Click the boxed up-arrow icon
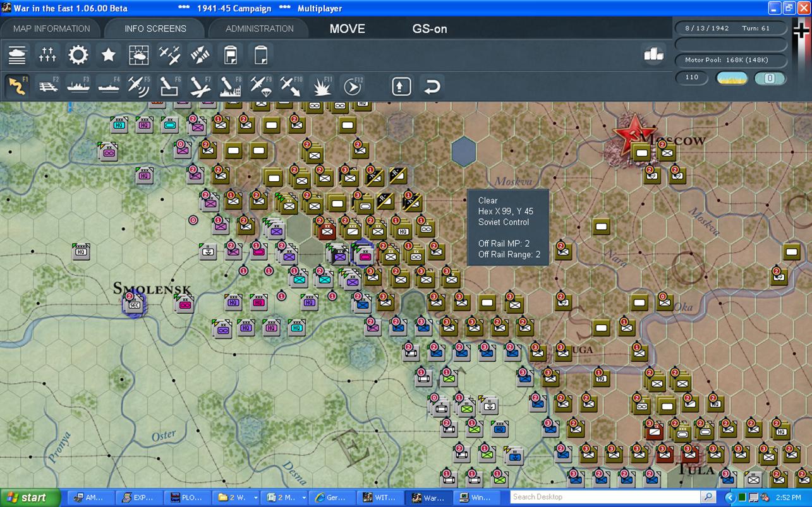Image resolution: width=812 pixels, height=507 pixels. [401, 86]
